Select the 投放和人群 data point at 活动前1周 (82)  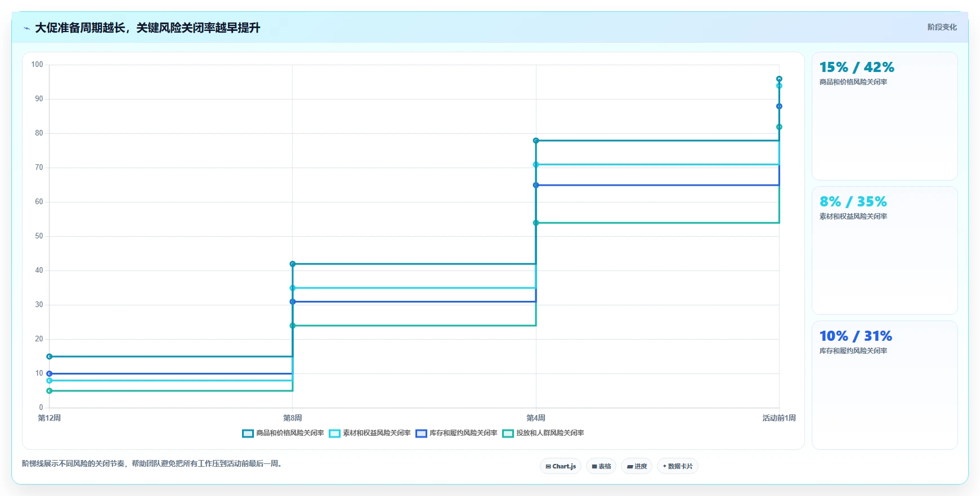[x=779, y=127]
